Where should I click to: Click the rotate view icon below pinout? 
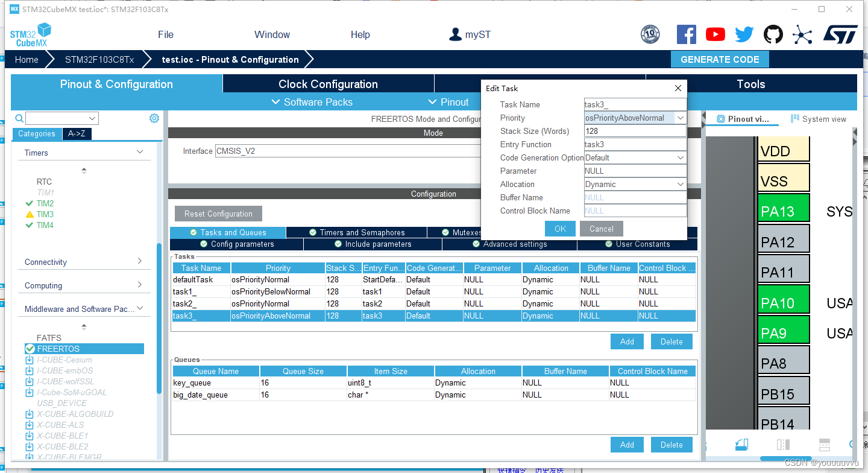741,445
